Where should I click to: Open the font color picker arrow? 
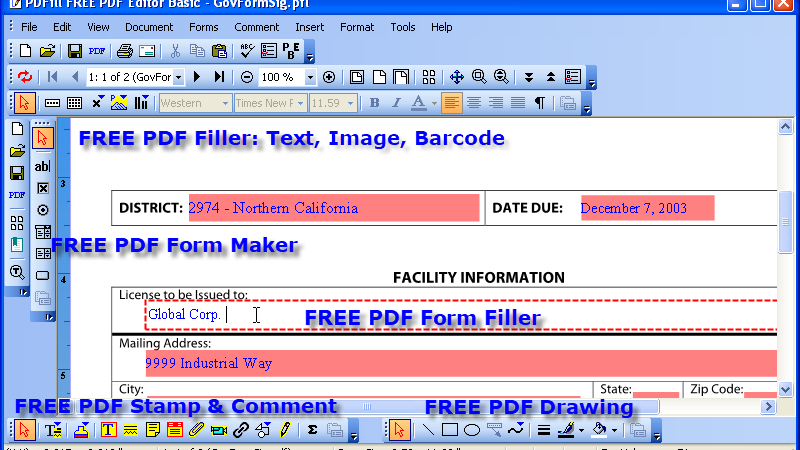click(x=434, y=103)
